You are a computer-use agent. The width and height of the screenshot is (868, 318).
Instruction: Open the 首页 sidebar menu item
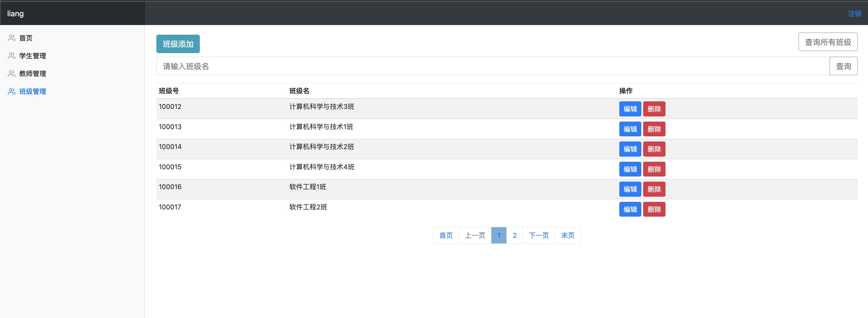[26, 38]
